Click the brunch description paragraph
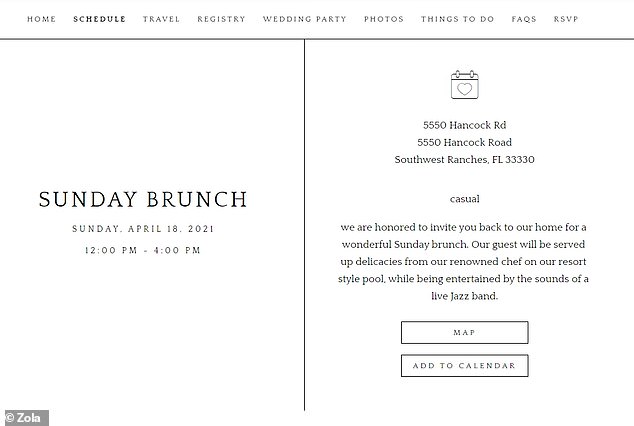This screenshot has height=426, width=634. pyautogui.click(x=463, y=262)
